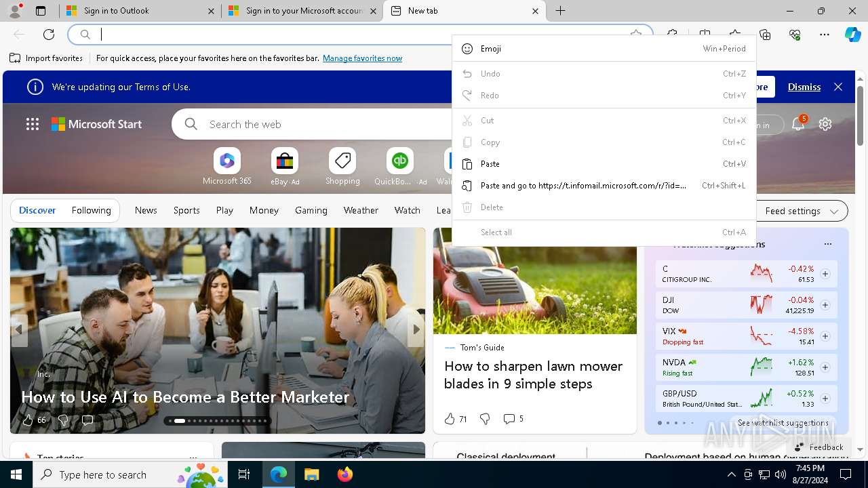868x488 pixels.
Task: Dislike the lawn mower article
Action: pyautogui.click(x=485, y=420)
